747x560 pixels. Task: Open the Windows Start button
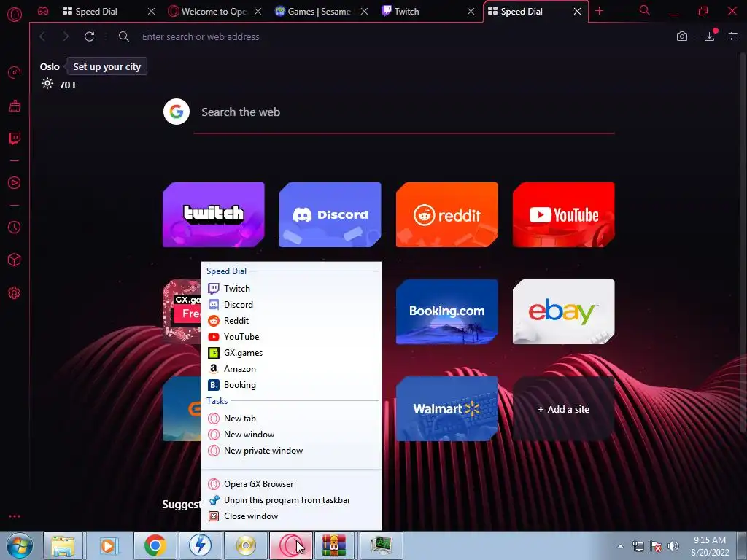20,545
